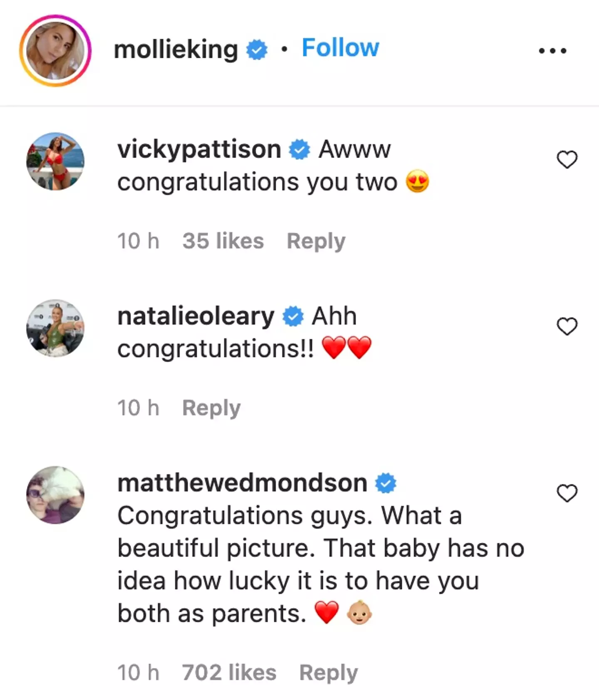Open natalieoleary's profile picture

[x=55, y=328]
